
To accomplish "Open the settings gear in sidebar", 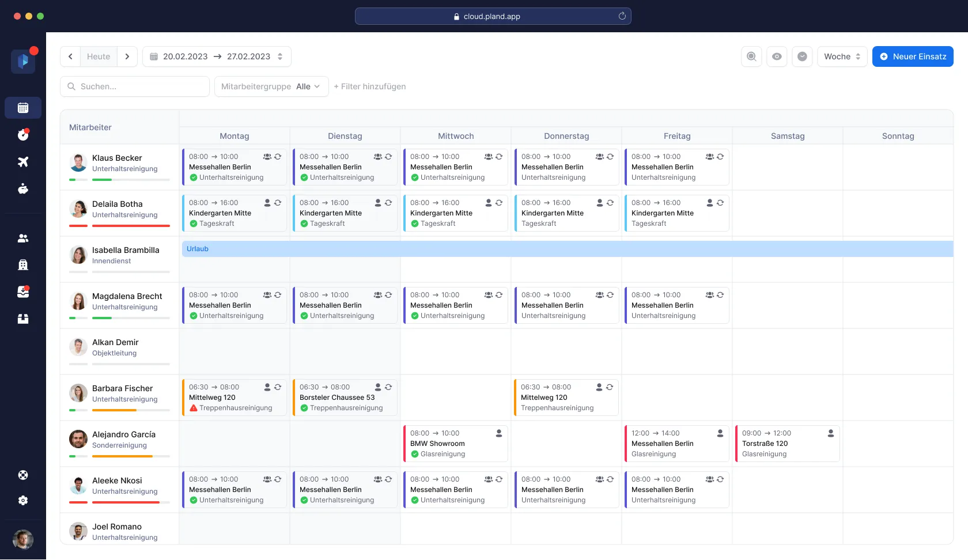I will point(23,501).
